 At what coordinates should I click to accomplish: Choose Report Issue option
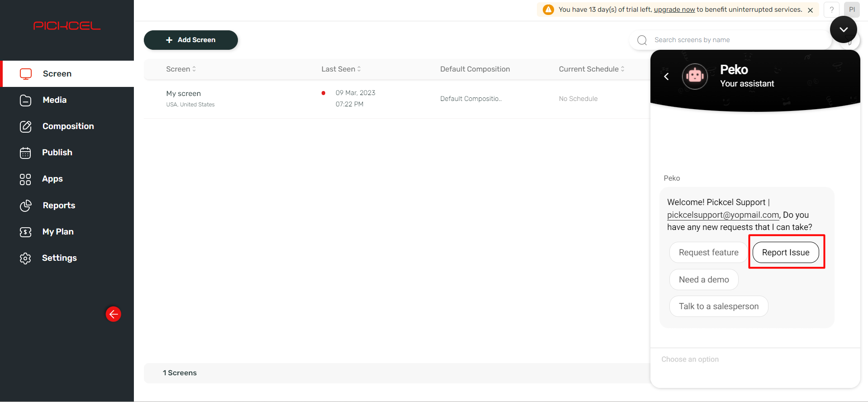click(x=786, y=253)
